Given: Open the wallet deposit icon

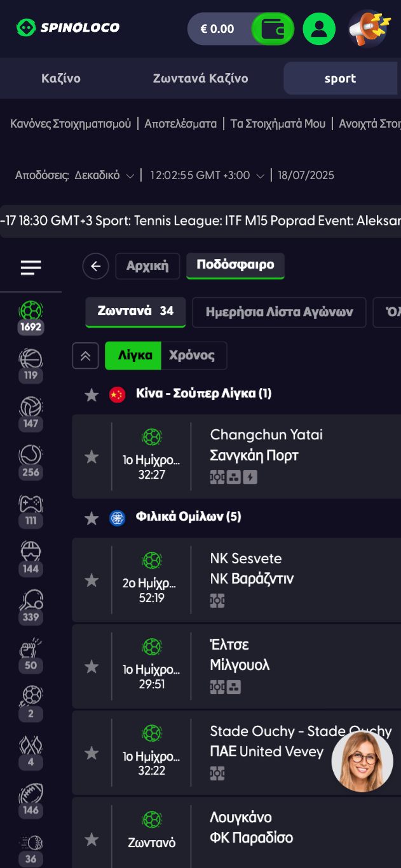Looking at the screenshot, I should pos(273,29).
